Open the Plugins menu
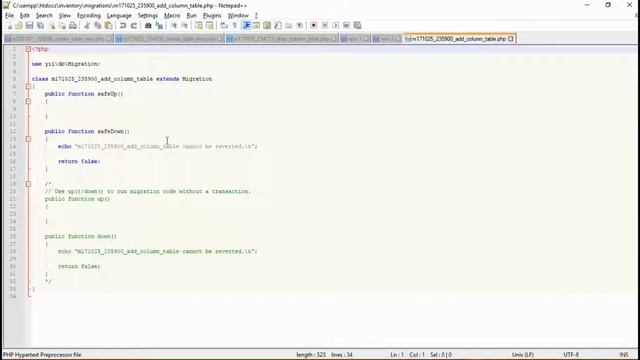 212,16
